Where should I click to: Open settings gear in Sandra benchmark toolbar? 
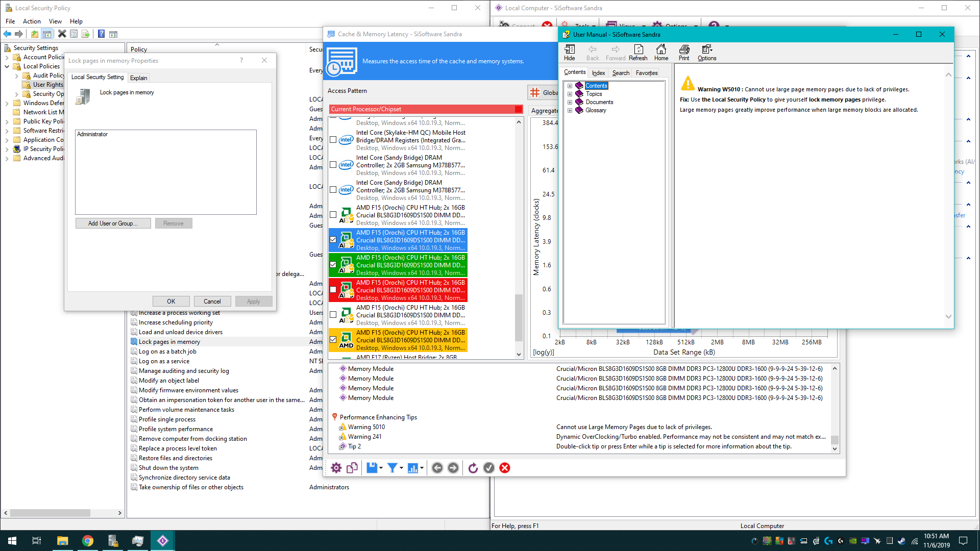point(336,468)
